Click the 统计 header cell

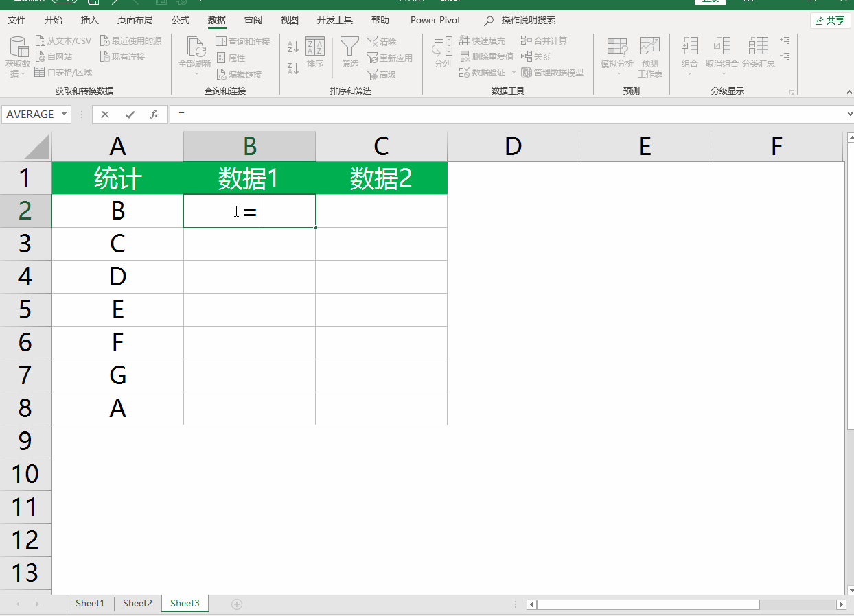click(117, 178)
